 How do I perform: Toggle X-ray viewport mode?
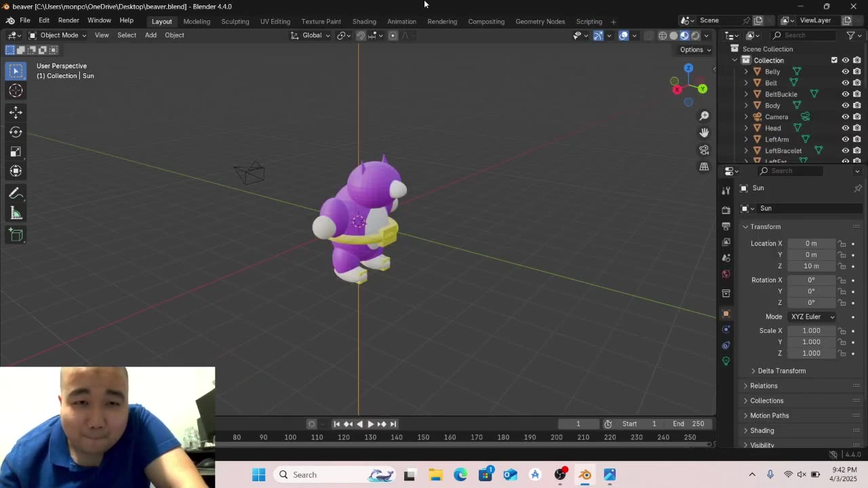click(648, 35)
